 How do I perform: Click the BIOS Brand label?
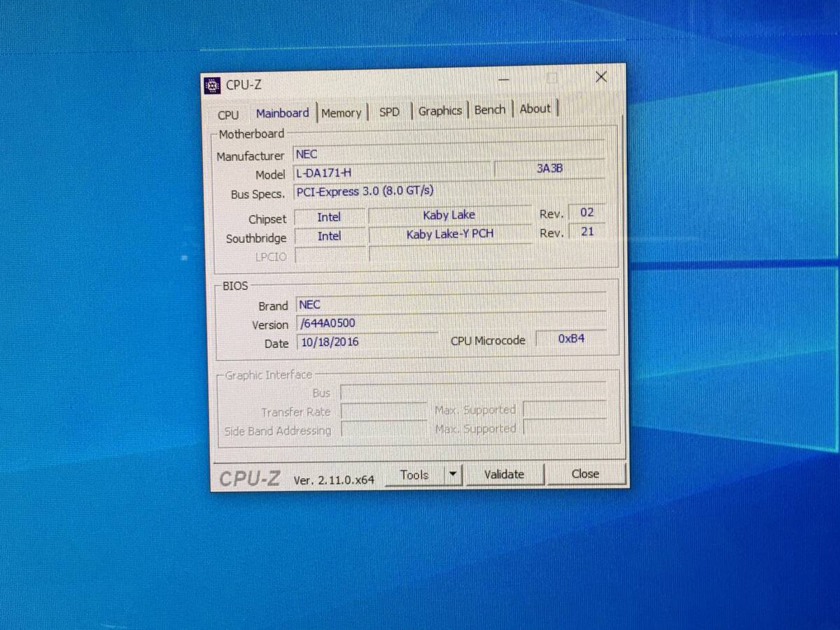pyautogui.click(x=273, y=306)
